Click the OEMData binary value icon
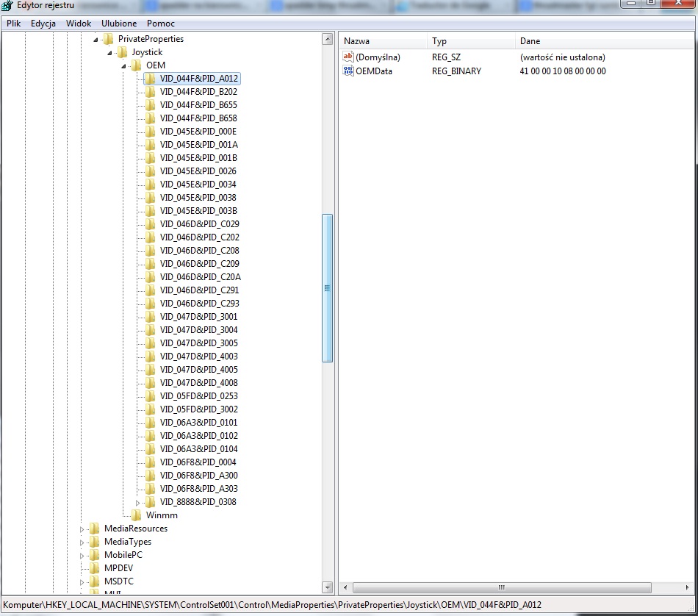Image resolution: width=698 pixels, height=616 pixels. [x=348, y=71]
